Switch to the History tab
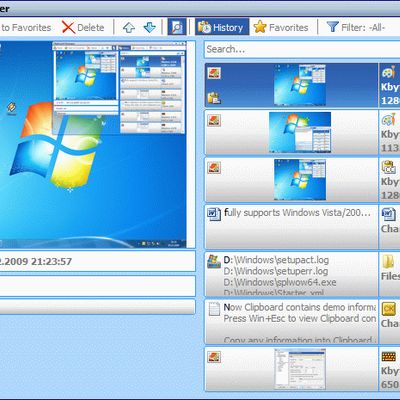The height and width of the screenshot is (400, 400). coord(222,27)
